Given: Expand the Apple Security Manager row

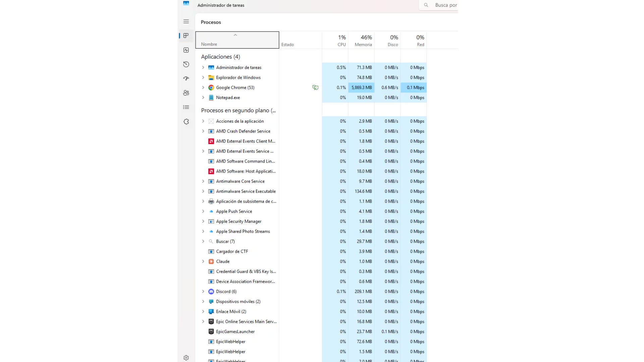Looking at the screenshot, I should point(203,222).
